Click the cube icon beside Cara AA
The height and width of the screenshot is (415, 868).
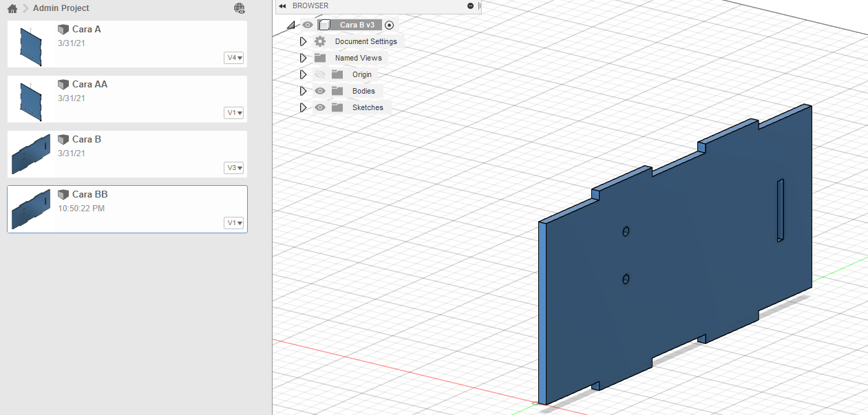(x=63, y=85)
